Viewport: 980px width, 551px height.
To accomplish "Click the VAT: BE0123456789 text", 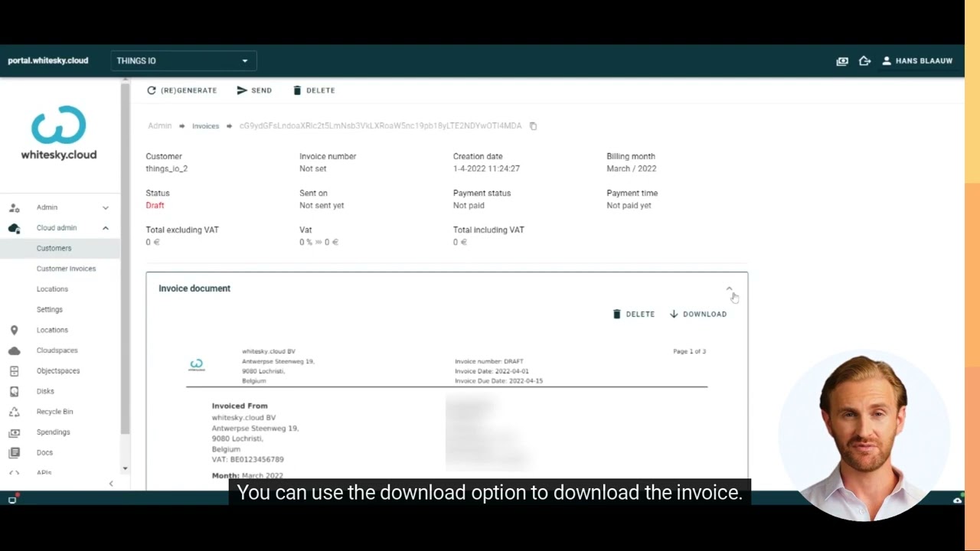I will tap(247, 460).
